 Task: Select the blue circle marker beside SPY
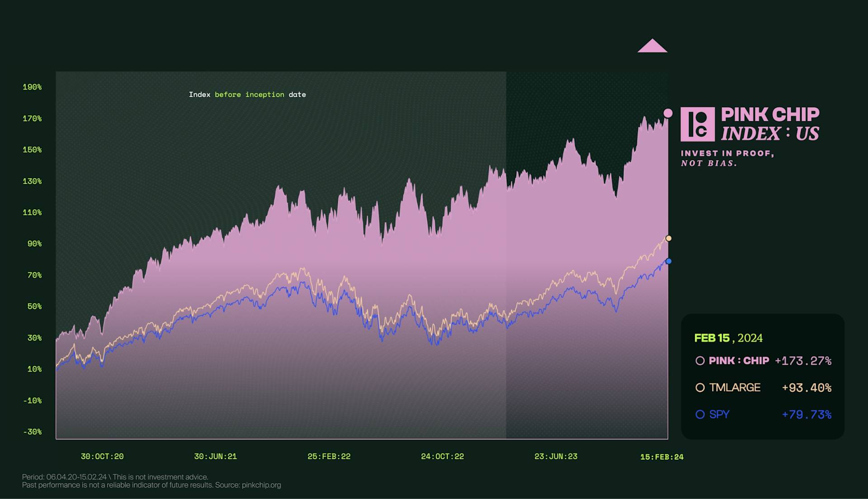coord(700,414)
